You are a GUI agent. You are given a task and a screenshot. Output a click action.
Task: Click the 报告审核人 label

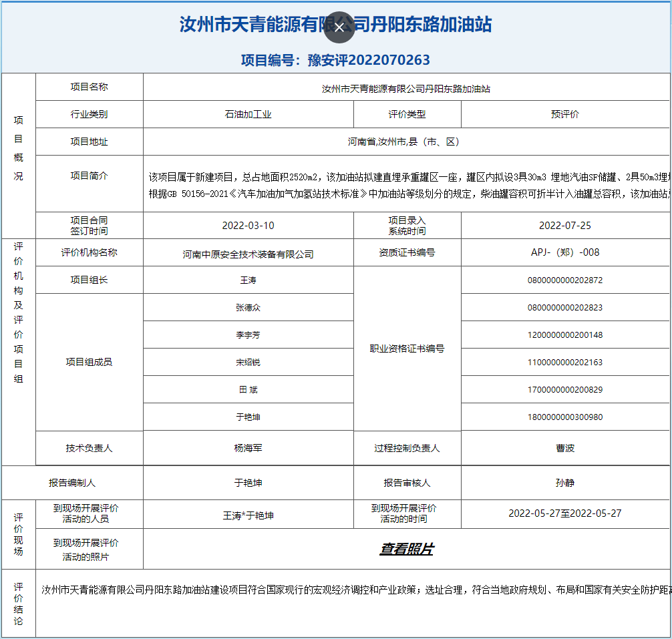407,483
